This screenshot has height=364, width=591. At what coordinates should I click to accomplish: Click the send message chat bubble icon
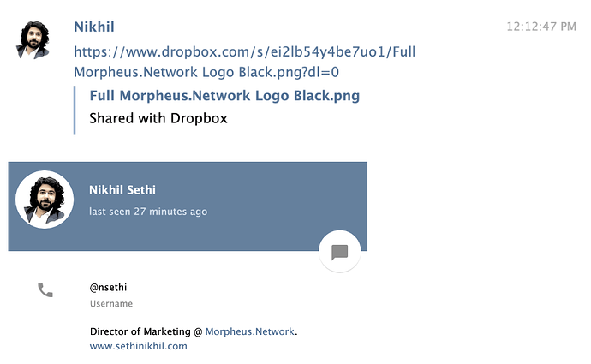coord(339,252)
